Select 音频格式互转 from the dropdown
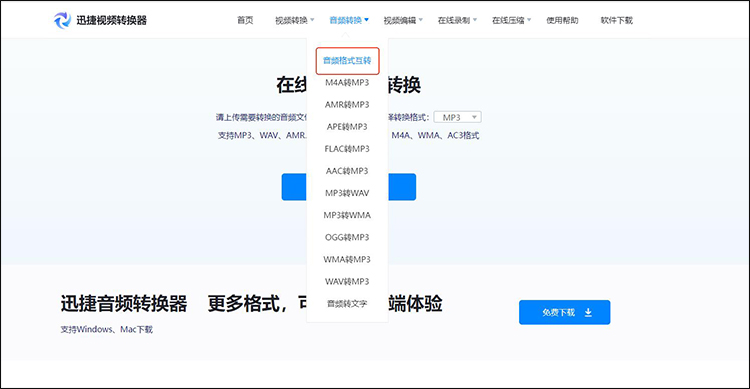Viewport: 750px width, 389px height. coord(347,61)
